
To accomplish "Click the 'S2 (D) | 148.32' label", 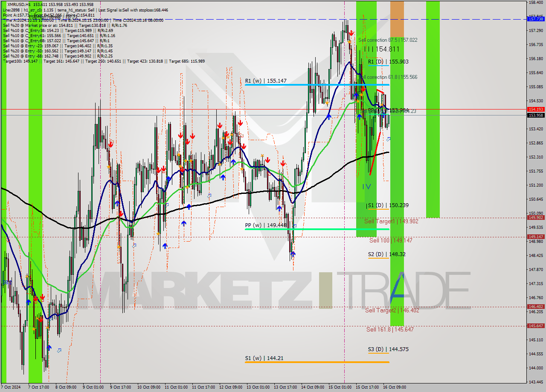I will click(387, 254).
